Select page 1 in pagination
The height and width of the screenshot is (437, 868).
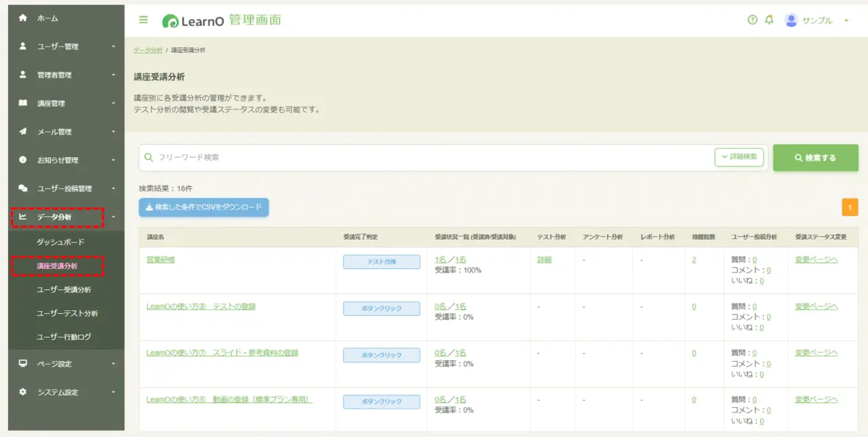850,207
